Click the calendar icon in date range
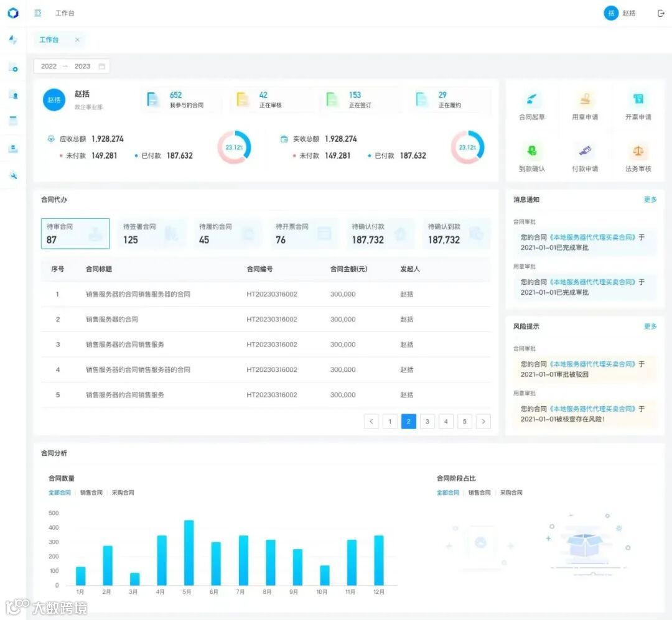This screenshot has width=672, height=620. pos(101,67)
